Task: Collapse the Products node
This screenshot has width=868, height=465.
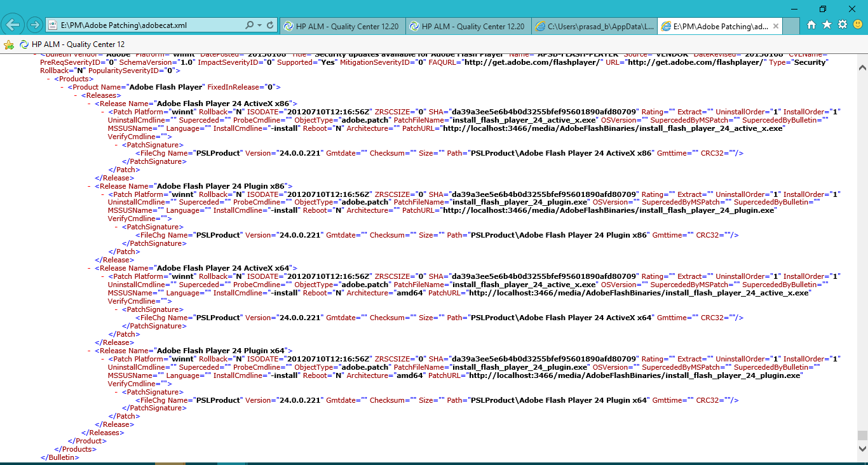Action: click(49, 79)
